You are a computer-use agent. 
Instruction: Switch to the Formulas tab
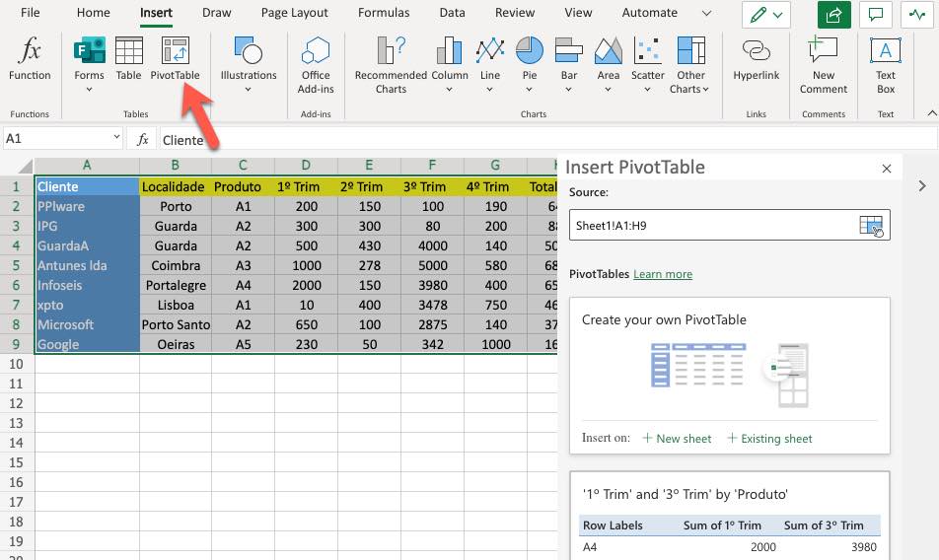click(x=384, y=13)
